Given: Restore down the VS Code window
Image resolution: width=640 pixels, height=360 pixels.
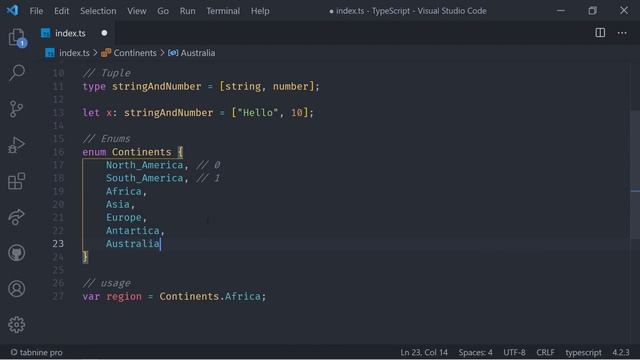Looking at the screenshot, I should pos(592,11).
